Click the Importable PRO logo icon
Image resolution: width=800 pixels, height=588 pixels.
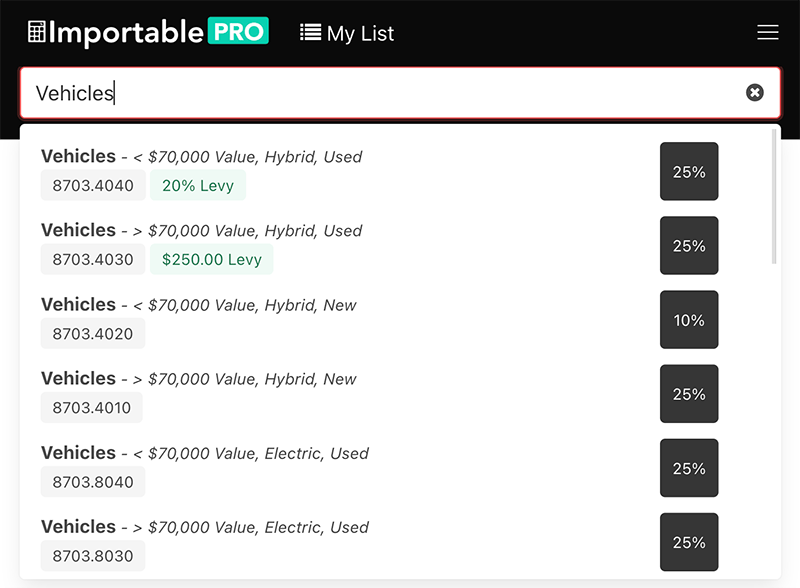tap(36, 31)
